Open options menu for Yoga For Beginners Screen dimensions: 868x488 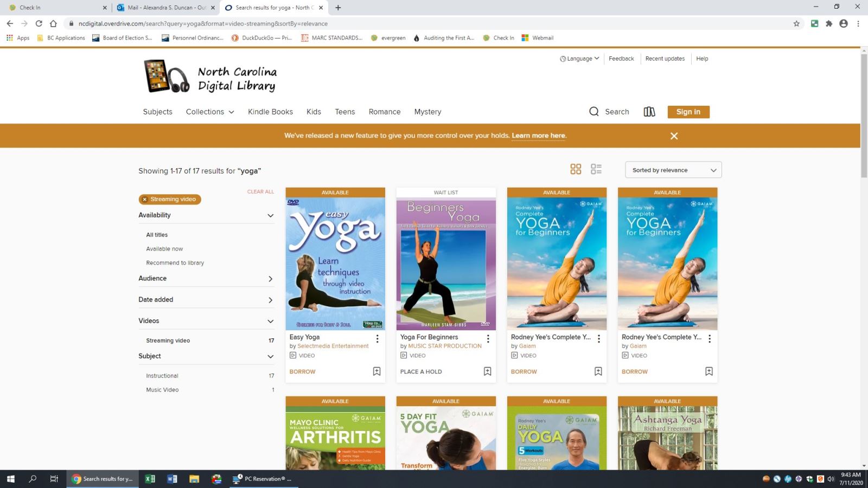pyautogui.click(x=488, y=339)
